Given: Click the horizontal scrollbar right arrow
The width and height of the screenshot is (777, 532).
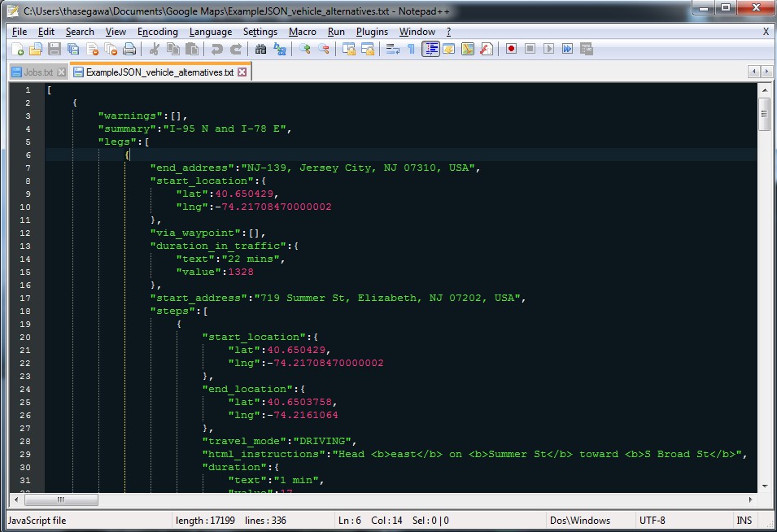Looking at the screenshot, I should coord(751,499).
